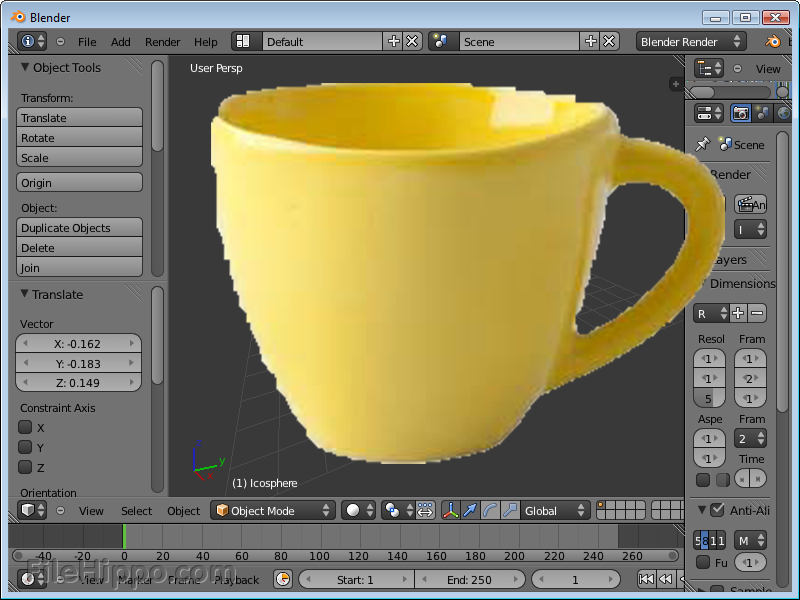Open the 3D View editor type selector

32,510
